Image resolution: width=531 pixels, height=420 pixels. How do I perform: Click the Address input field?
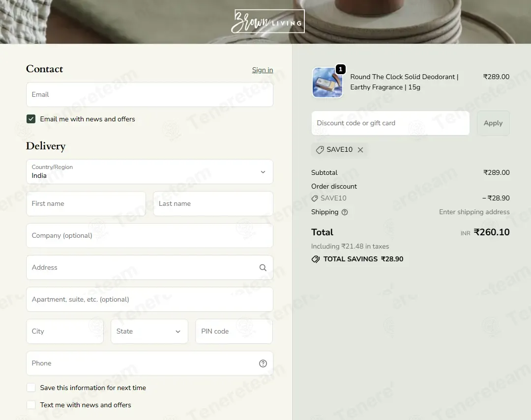pos(149,268)
